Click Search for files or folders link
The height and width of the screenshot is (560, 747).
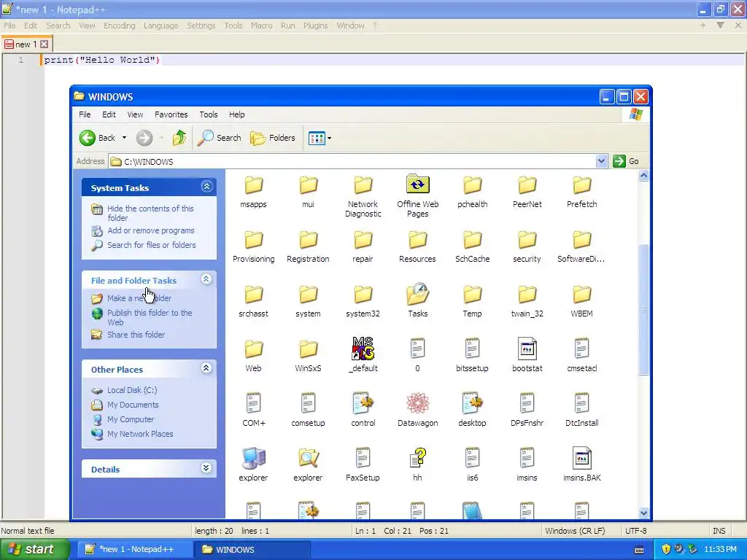(x=151, y=245)
